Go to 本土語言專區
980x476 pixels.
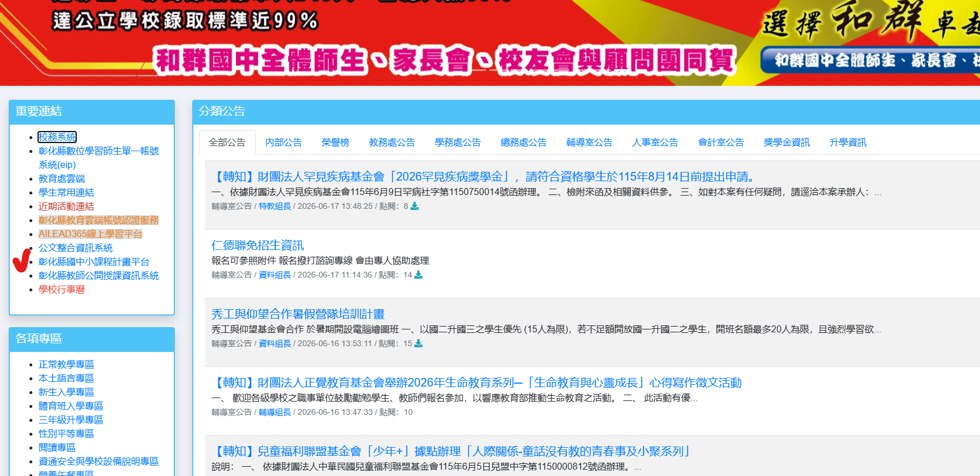(x=66, y=378)
